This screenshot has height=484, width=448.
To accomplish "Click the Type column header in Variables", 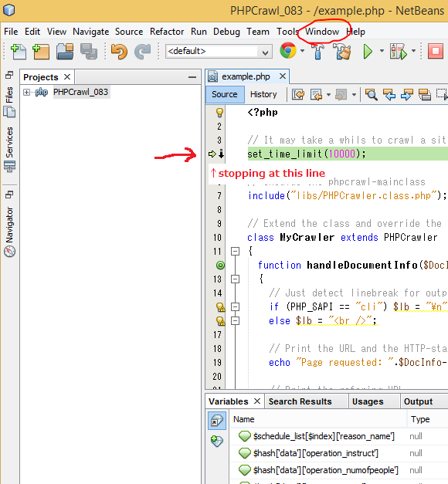I will click(428, 419).
